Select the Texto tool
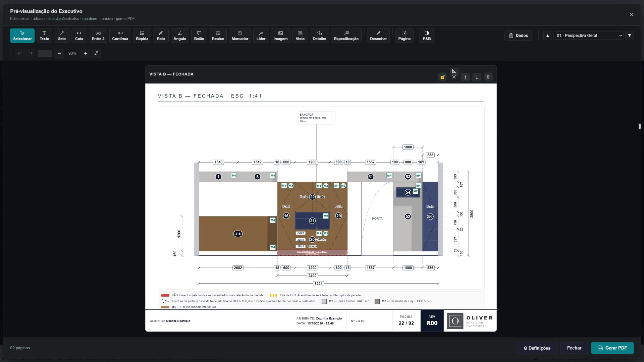 click(44, 36)
